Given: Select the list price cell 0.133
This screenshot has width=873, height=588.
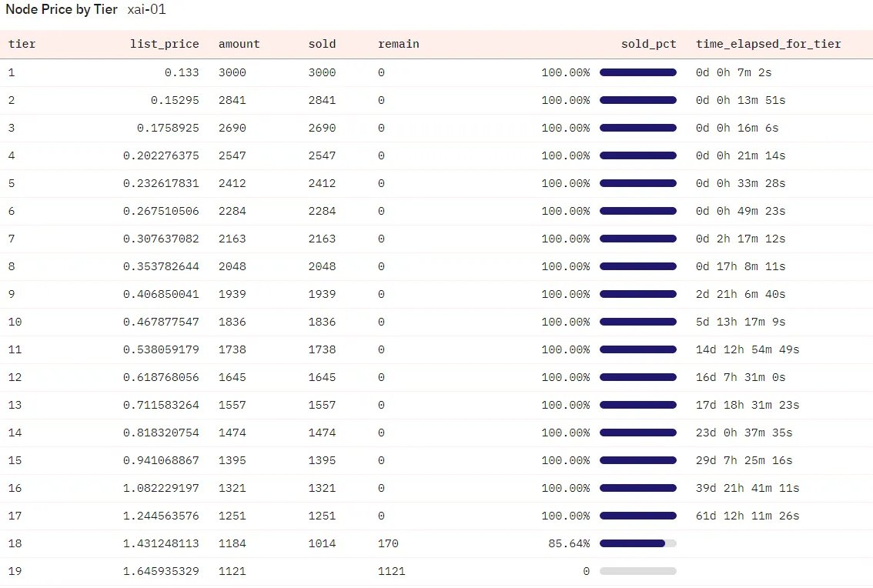Looking at the screenshot, I should coord(183,72).
